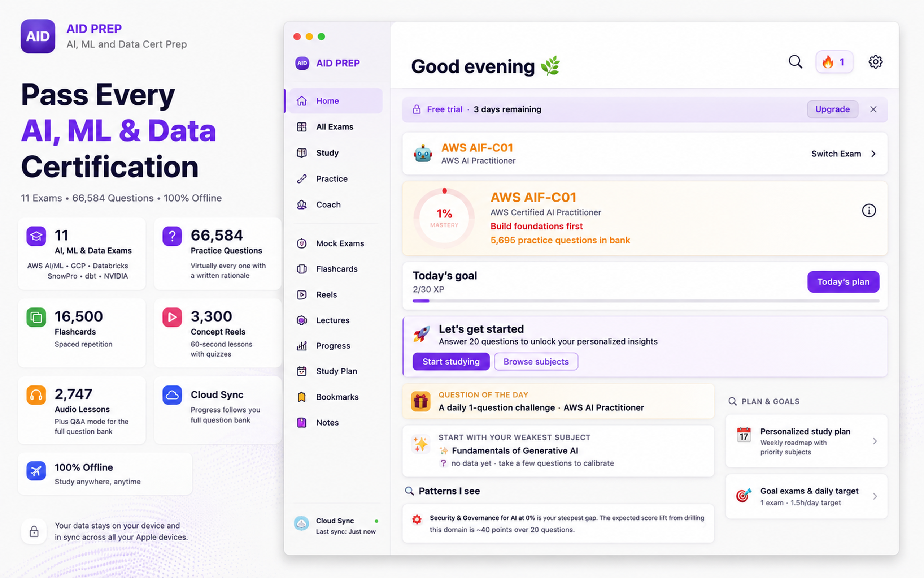
Task: Click Browse subjects
Action: (536, 362)
